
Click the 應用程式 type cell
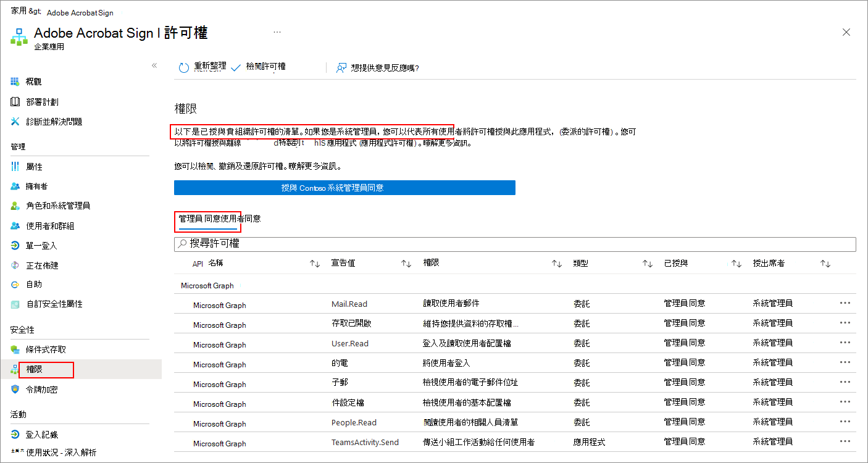(x=589, y=441)
